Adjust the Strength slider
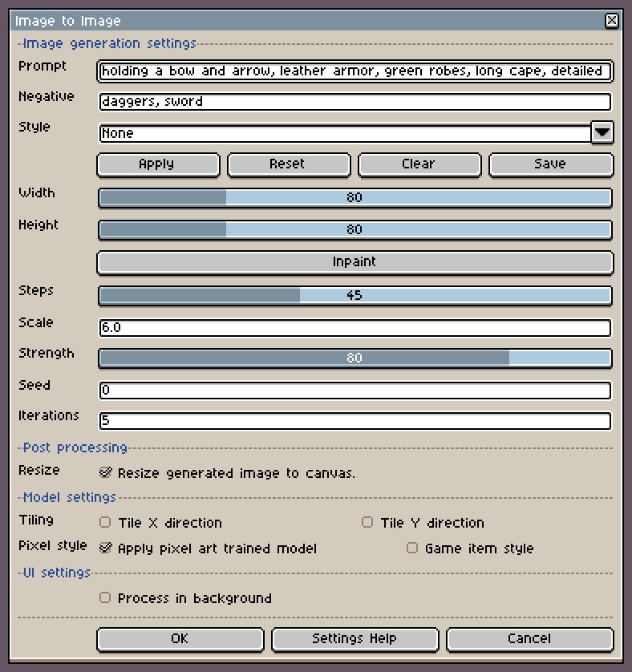Screen dimensions: 632x672 tap(354, 358)
